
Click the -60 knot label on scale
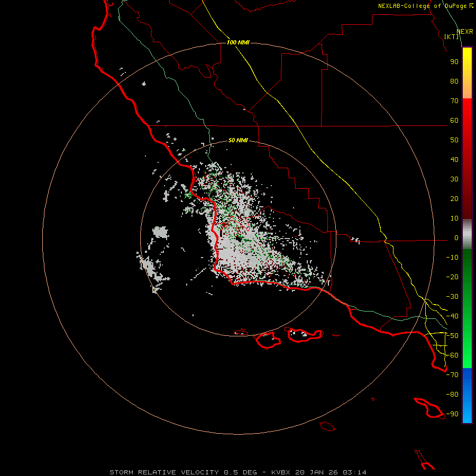pyautogui.click(x=452, y=355)
